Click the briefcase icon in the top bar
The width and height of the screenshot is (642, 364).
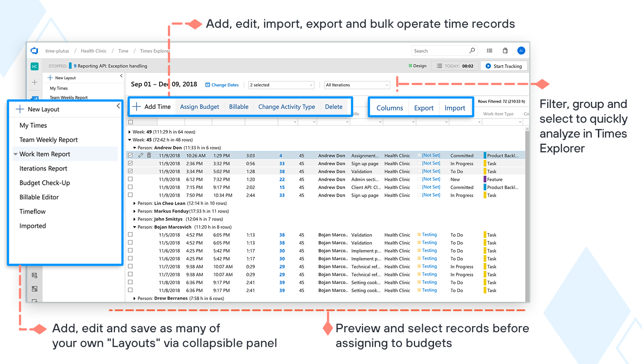pyautogui.click(x=505, y=50)
